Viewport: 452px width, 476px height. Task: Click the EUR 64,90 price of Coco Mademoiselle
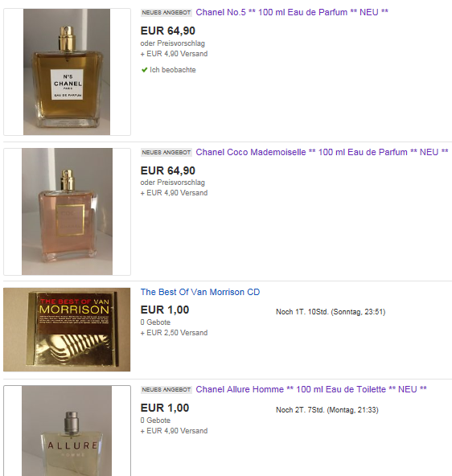click(x=168, y=171)
